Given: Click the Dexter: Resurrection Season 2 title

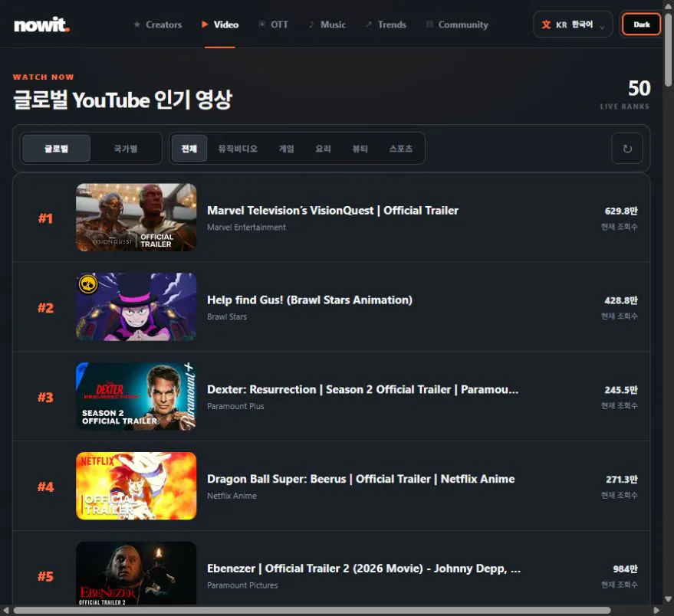Looking at the screenshot, I should pyautogui.click(x=363, y=390).
